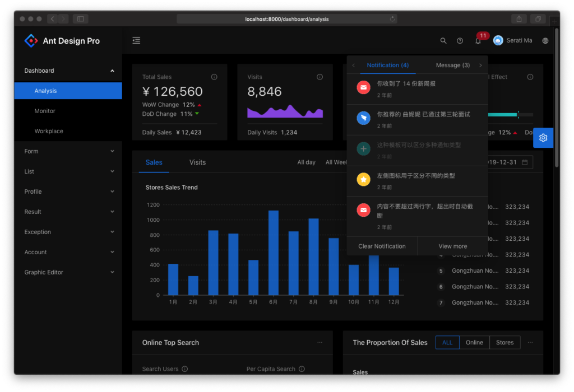The width and height of the screenshot is (574, 392).
Task: Open the notifications bell with badge 11
Action: (x=477, y=40)
